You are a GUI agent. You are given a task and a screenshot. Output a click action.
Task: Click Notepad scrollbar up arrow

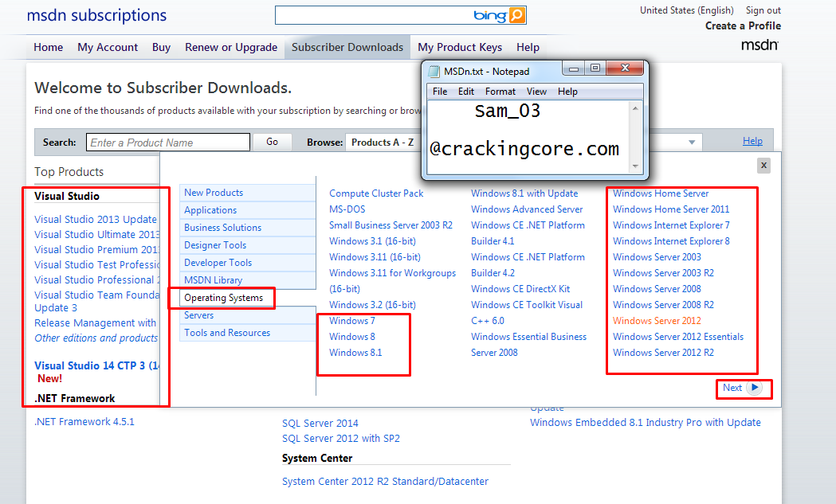[x=635, y=108]
